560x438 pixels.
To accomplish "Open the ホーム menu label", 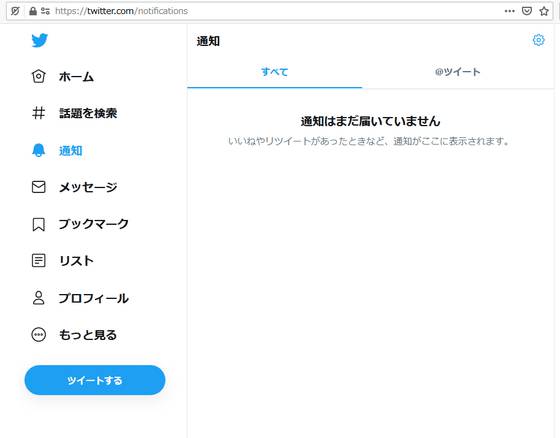I will click(76, 76).
